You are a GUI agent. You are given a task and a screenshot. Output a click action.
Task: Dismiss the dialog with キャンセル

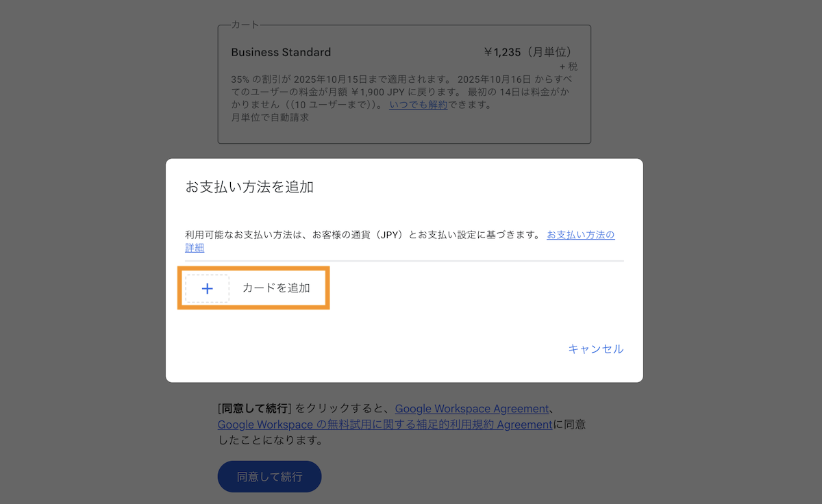(595, 349)
